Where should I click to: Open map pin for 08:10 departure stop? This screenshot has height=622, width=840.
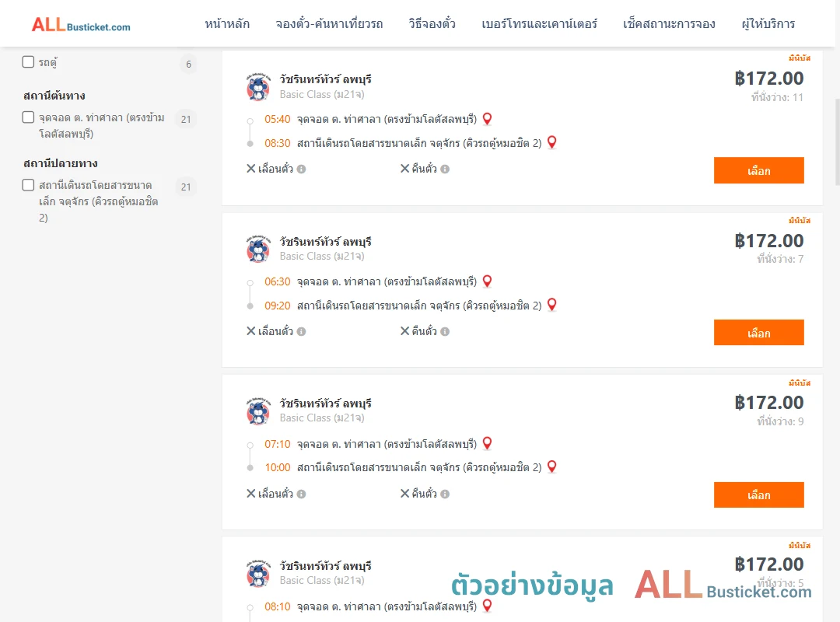click(x=487, y=606)
